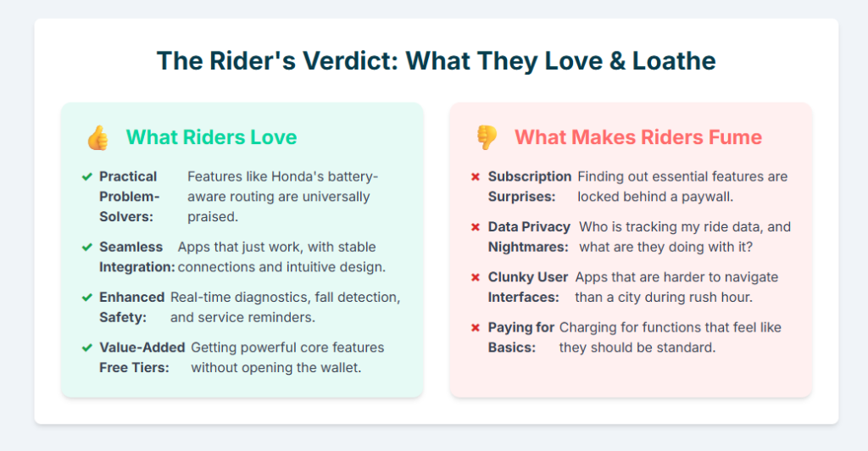The width and height of the screenshot is (868, 451).
Task: Click the Data Privacy Nightmares label
Action: (x=529, y=237)
